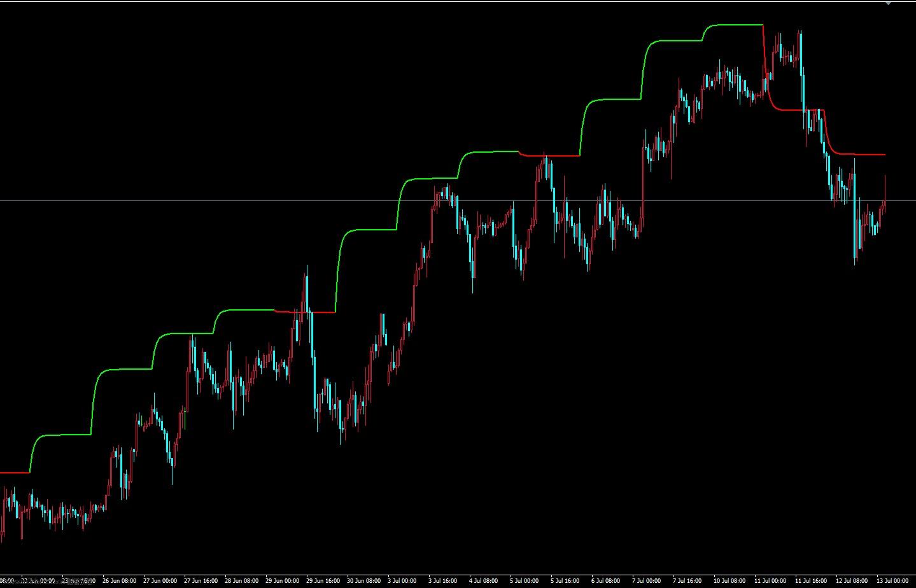Click the "12 Jul 08:00" time axis label
This screenshot has width=916, height=588.
pyautogui.click(x=852, y=580)
